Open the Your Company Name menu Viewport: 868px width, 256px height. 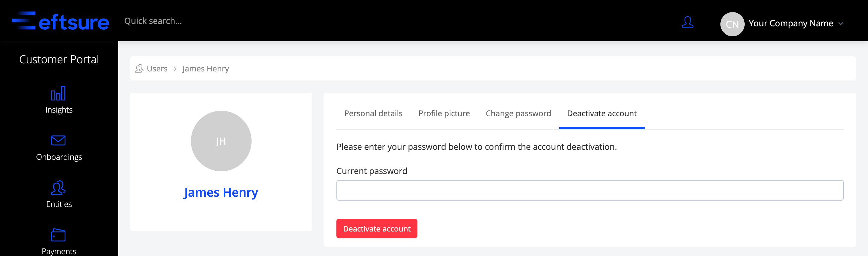[x=790, y=23]
